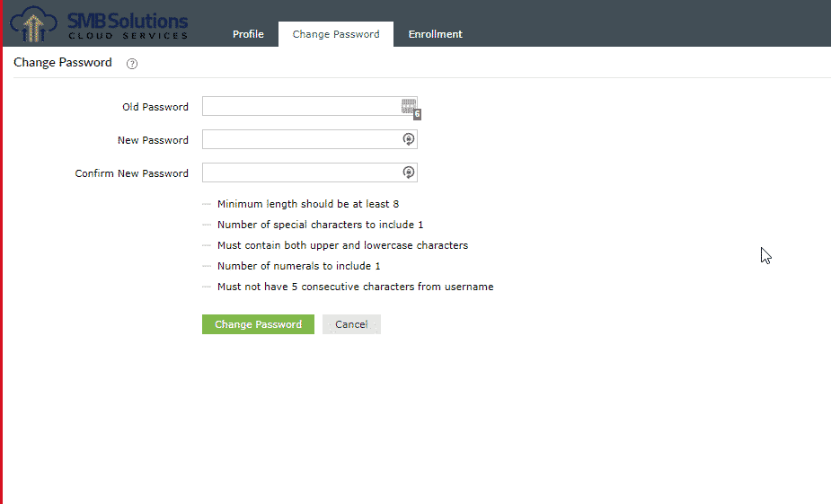Click the password manager icon in Old Password
The image size is (831, 504).
[x=408, y=105]
